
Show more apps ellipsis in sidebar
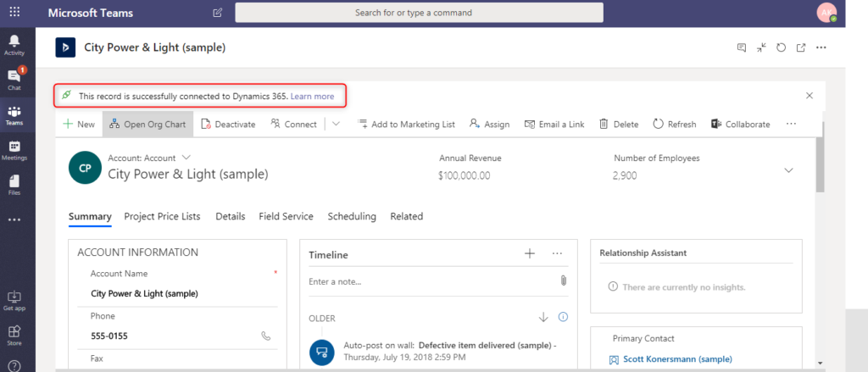point(14,219)
